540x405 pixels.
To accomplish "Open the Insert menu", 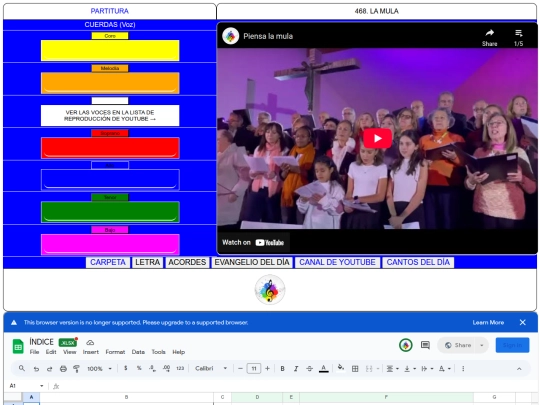I will 91,352.
